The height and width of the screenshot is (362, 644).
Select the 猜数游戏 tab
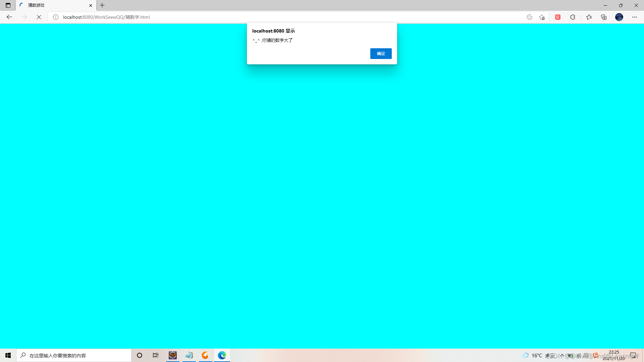(50, 5)
